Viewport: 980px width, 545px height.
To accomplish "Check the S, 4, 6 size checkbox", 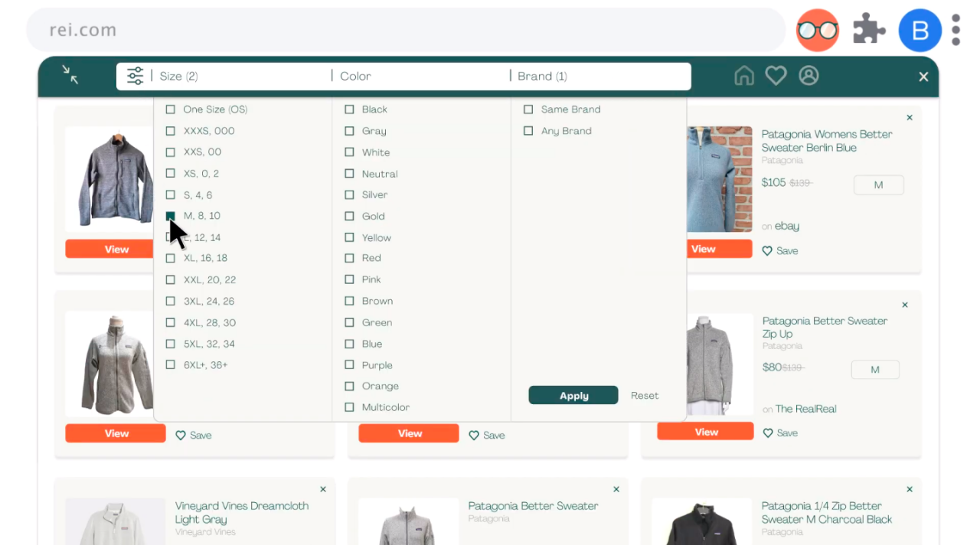I will tap(171, 194).
